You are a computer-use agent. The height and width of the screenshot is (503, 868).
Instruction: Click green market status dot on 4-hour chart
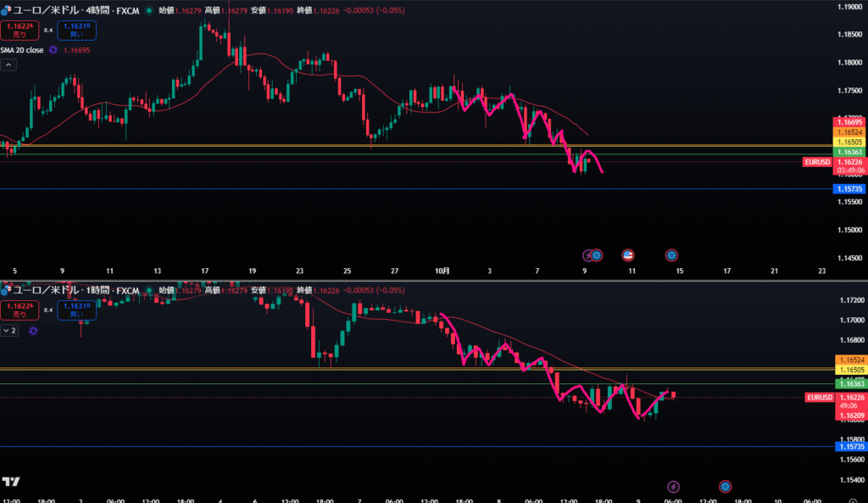pos(150,10)
